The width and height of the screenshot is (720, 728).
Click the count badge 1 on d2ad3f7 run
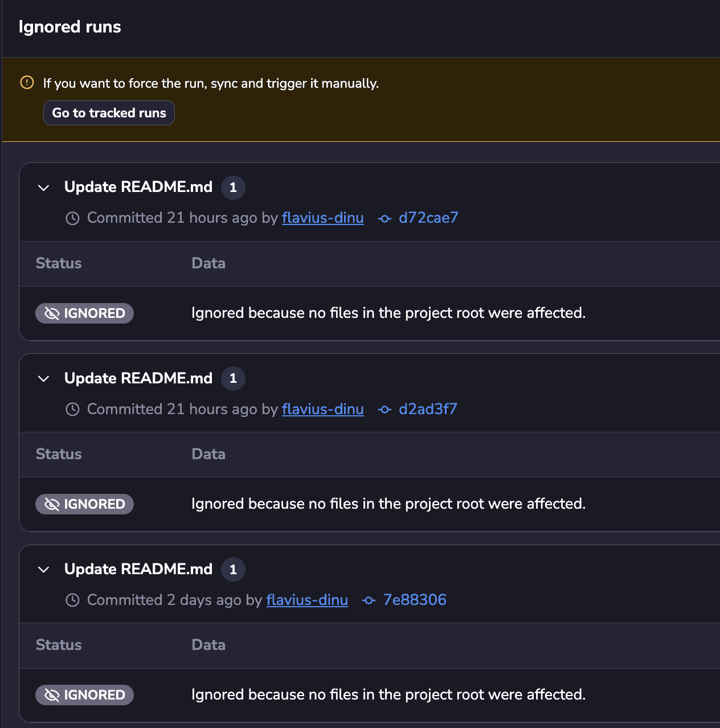[233, 378]
